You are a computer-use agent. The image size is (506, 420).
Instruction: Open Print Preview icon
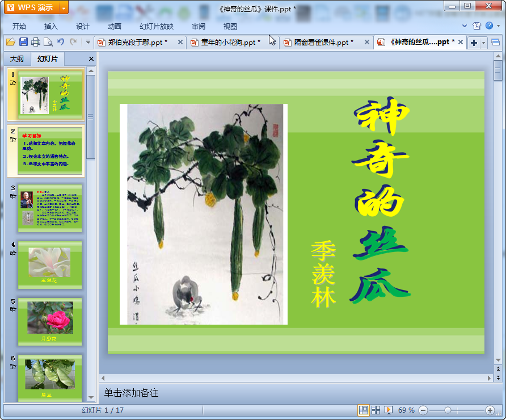48,41
